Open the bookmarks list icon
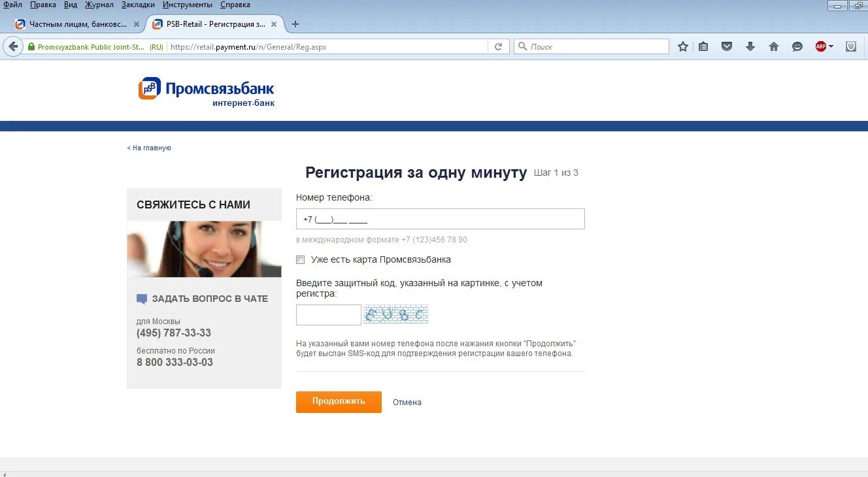Image resolution: width=868 pixels, height=477 pixels. (703, 46)
